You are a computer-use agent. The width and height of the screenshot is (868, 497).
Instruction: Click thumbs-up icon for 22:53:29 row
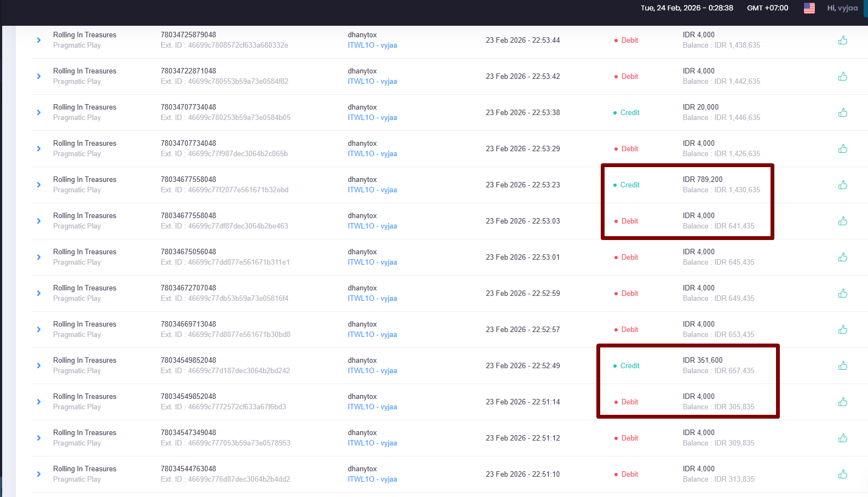click(843, 148)
